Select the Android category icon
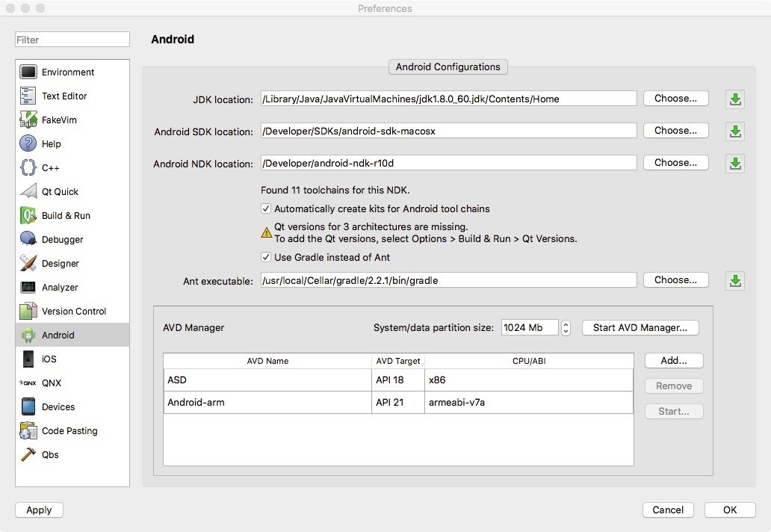The width and height of the screenshot is (771, 532). [x=28, y=335]
